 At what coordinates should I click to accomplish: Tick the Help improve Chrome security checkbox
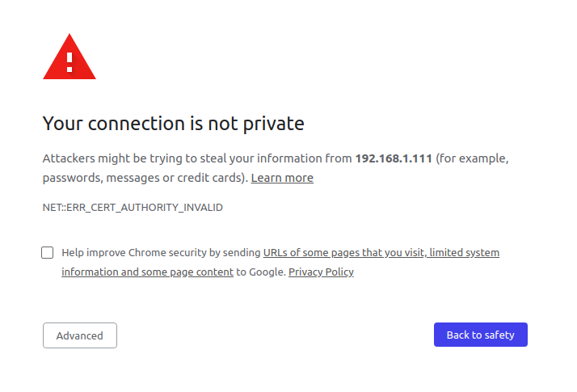(x=48, y=252)
